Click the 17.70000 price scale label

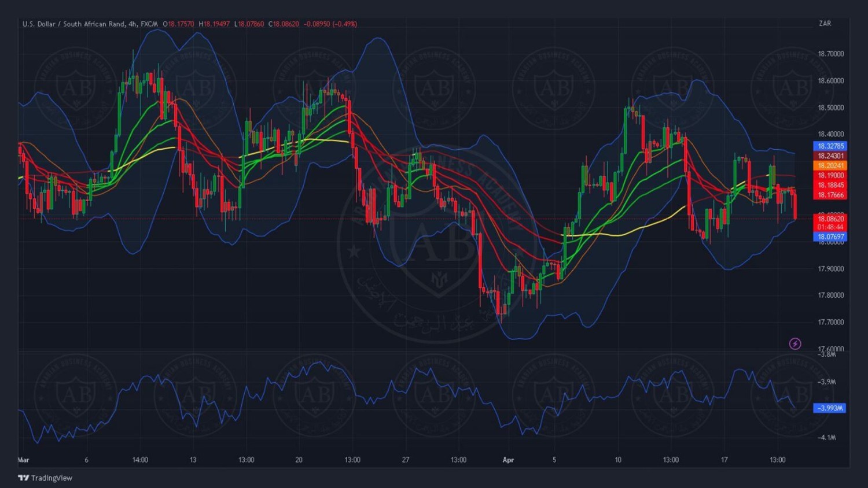[830, 322]
